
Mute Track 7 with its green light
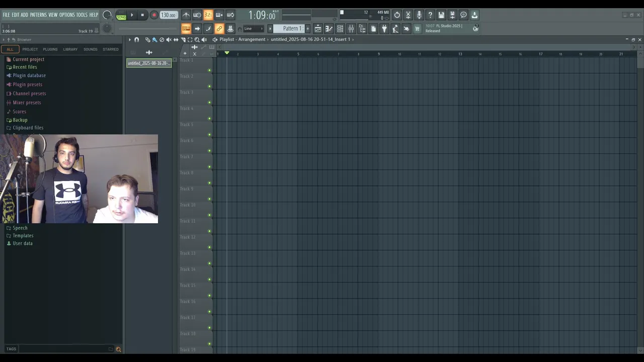click(x=209, y=167)
